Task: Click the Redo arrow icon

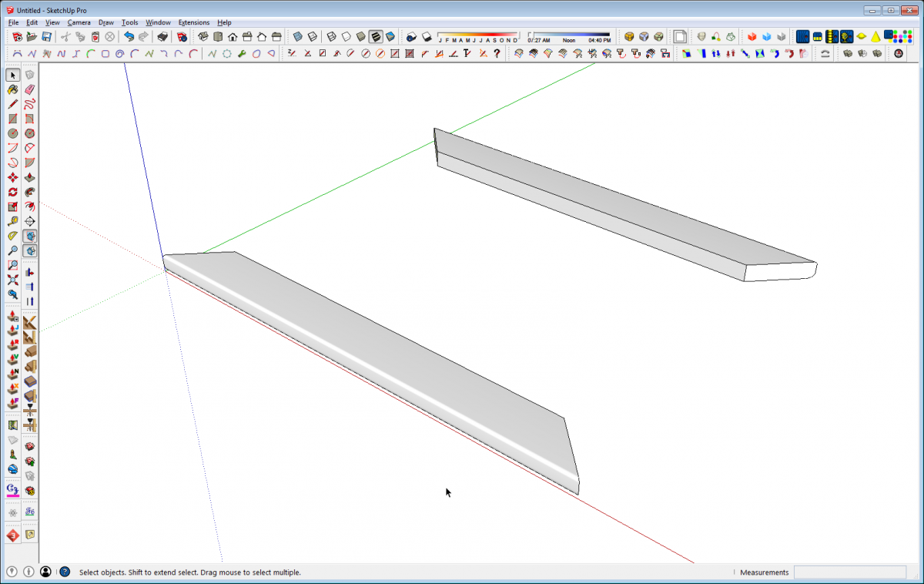Action: pos(143,36)
